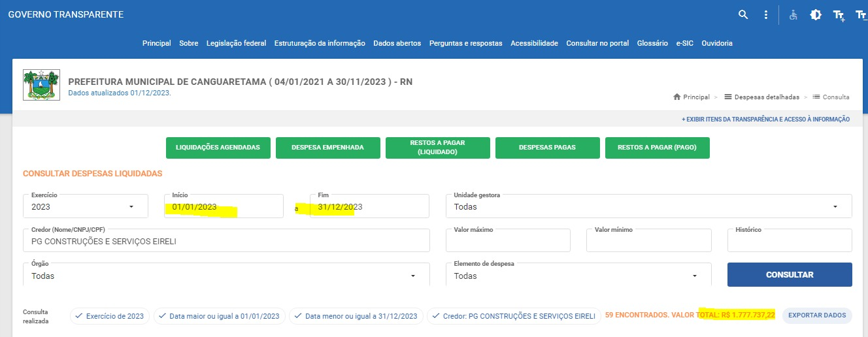The image size is (868, 337).
Task: Click the Valor mínimo field
Action: click(x=649, y=240)
